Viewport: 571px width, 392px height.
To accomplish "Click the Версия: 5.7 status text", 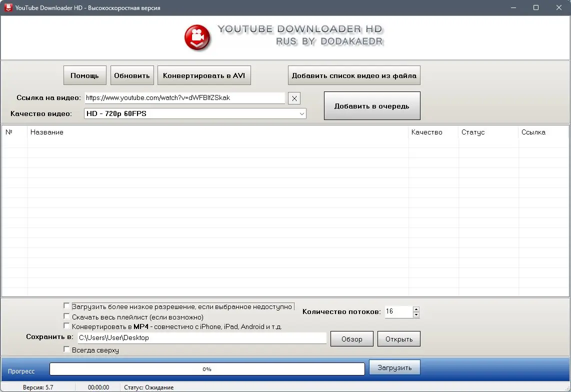I will tap(38, 387).
